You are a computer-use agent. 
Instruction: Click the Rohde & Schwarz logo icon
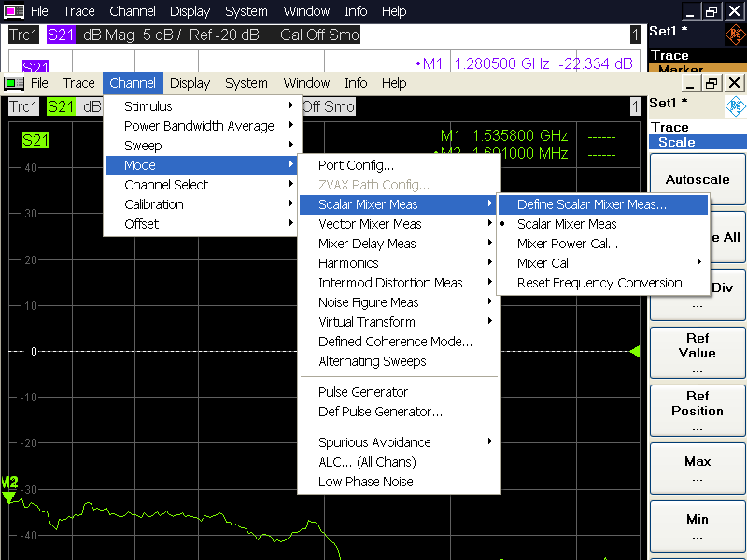coord(736,105)
